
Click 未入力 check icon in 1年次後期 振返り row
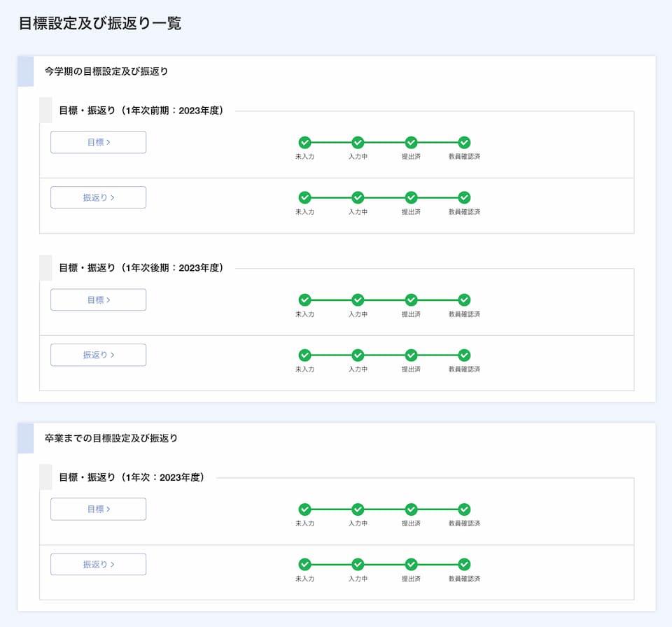click(x=304, y=355)
